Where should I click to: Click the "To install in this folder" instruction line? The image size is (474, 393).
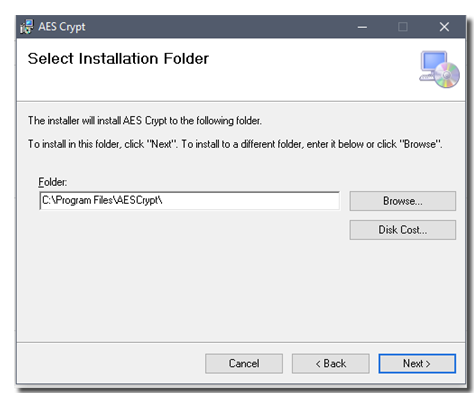click(x=235, y=144)
